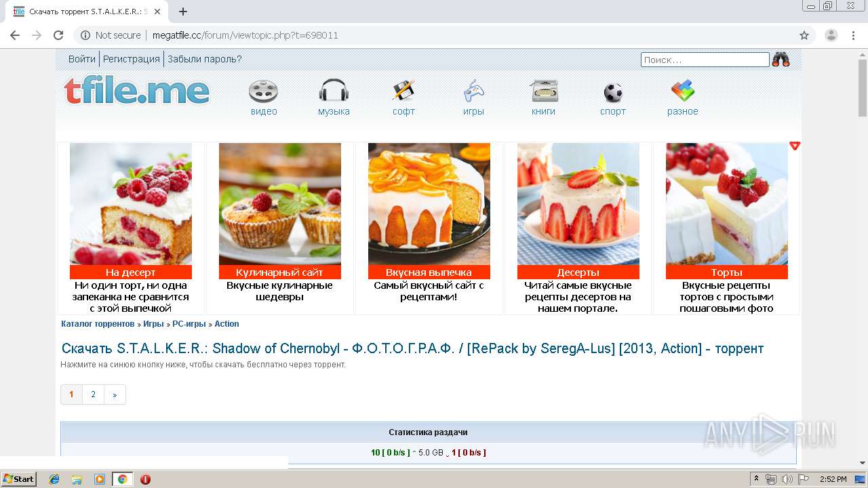Open the miscellaneous (разное) category icon

tap(683, 91)
